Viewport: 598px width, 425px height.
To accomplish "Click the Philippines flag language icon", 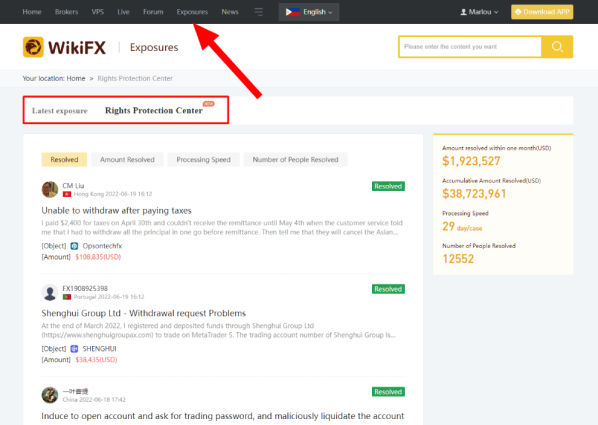I will click(x=293, y=12).
